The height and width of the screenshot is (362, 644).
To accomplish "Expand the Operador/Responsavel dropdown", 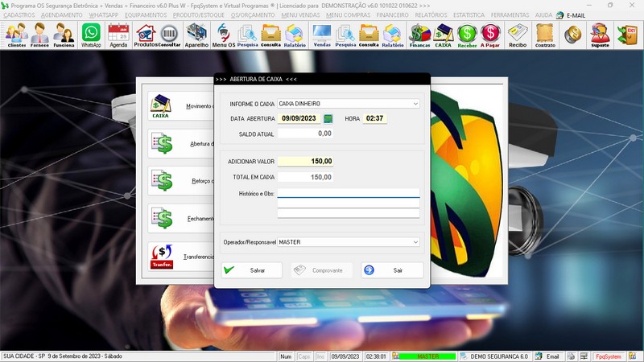I will [x=415, y=242].
